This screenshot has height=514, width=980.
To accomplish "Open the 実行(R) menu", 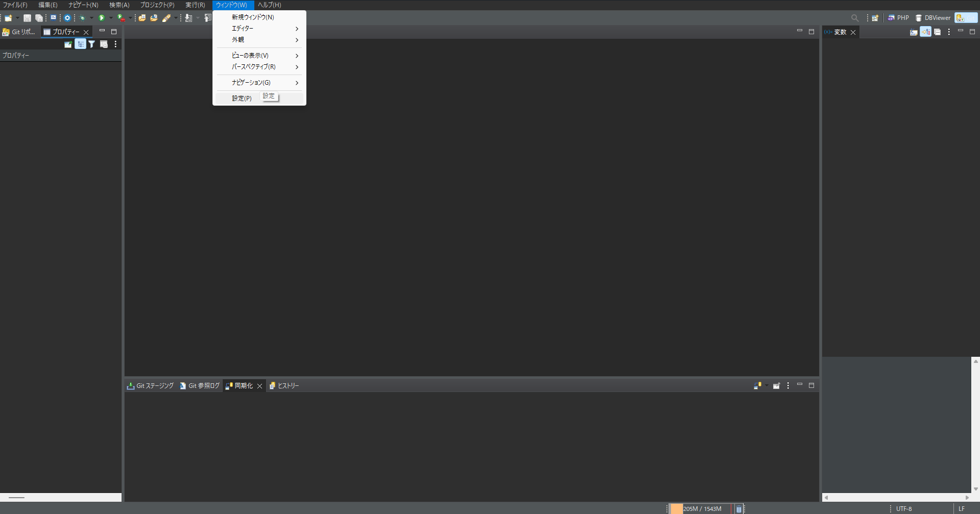I will (x=195, y=5).
